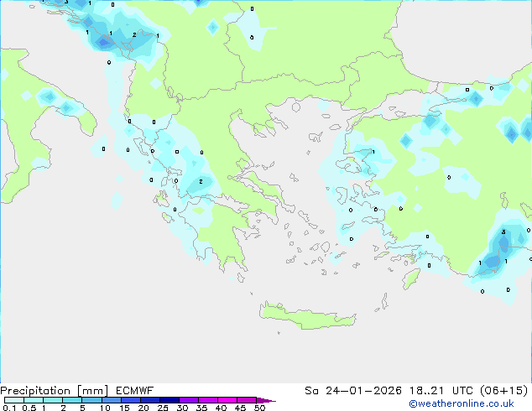
Task: Pick the 0.1–0.5 mm lightest legend swatch
Action: (14, 400)
